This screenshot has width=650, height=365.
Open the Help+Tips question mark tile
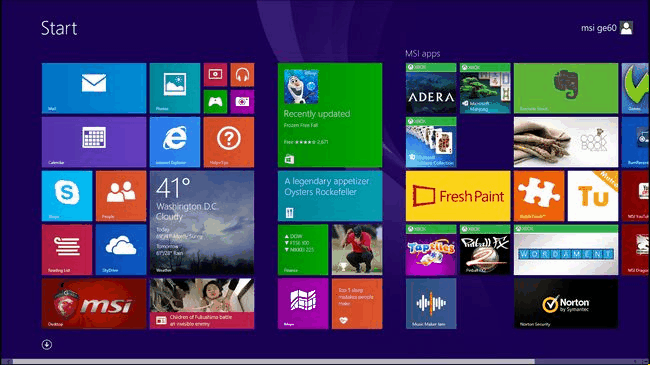point(229,142)
